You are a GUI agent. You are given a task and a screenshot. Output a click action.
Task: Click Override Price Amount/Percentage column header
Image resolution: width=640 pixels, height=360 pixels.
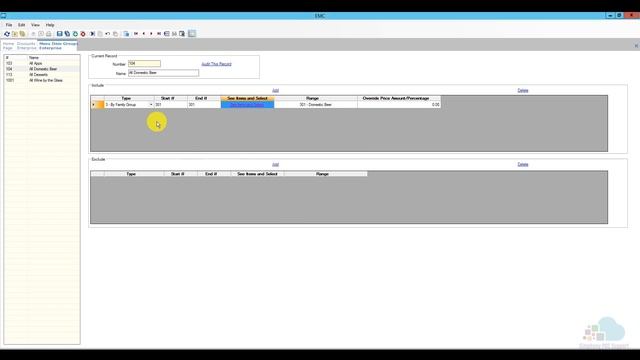click(x=399, y=98)
